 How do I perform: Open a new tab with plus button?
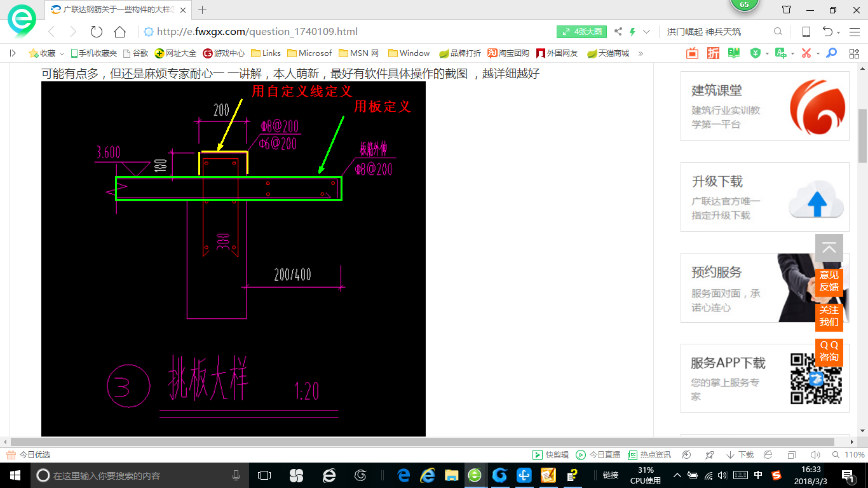click(x=203, y=10)
